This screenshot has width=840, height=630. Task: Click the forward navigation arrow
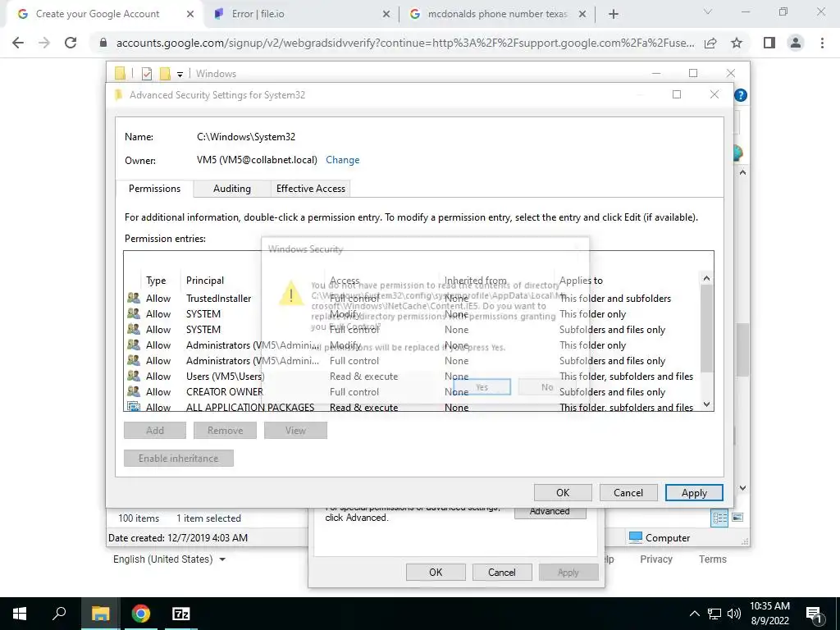(x=44, y=43)
